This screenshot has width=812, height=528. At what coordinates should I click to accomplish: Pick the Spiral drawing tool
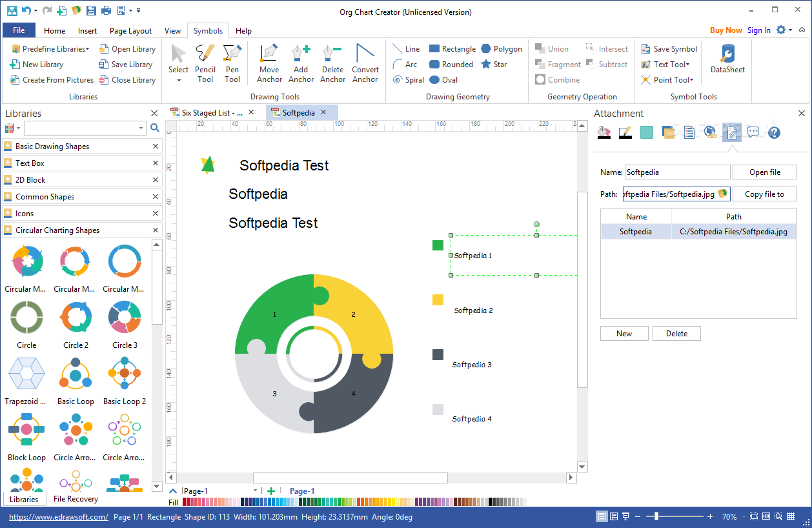(x=409, y=80)
